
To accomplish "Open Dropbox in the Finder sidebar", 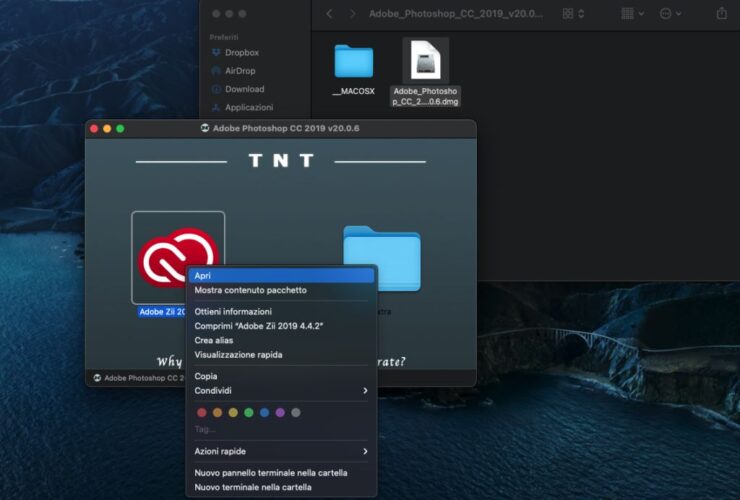I will click(x=241, y=52).
